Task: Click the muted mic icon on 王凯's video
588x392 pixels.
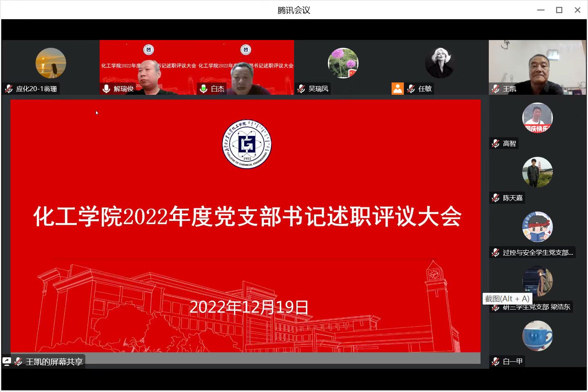Action: tap(496, 89)
